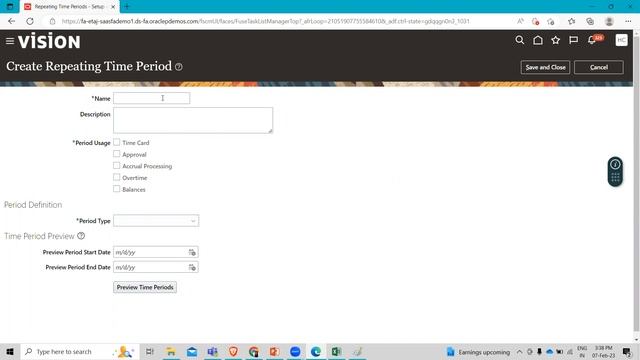
Task: Click Save and Close
Action: click(545, 67)
